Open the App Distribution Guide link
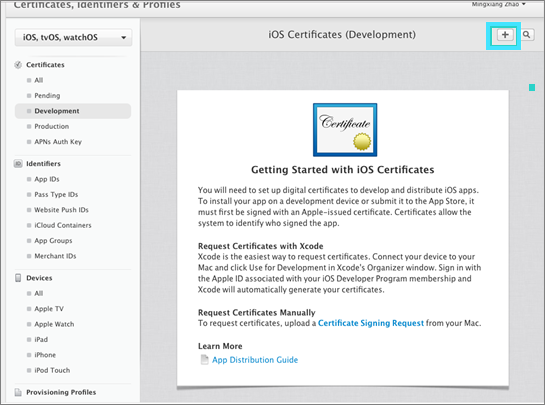Screen dimensions: 545x405 coord(255,360)
